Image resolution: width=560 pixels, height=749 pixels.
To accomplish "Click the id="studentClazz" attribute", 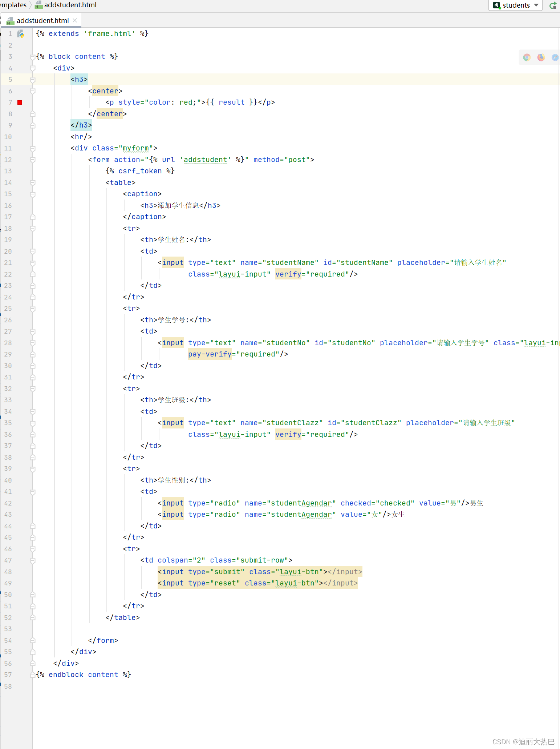I will point(365,423).
